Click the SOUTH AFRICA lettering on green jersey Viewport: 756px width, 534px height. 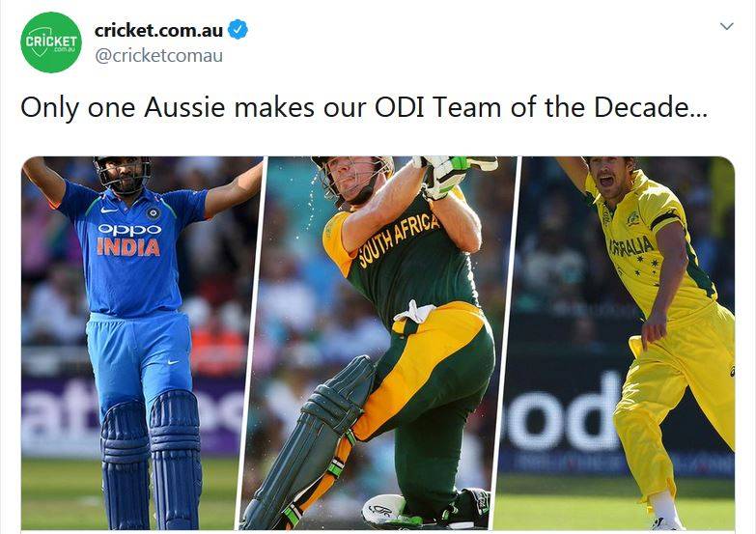398,239
